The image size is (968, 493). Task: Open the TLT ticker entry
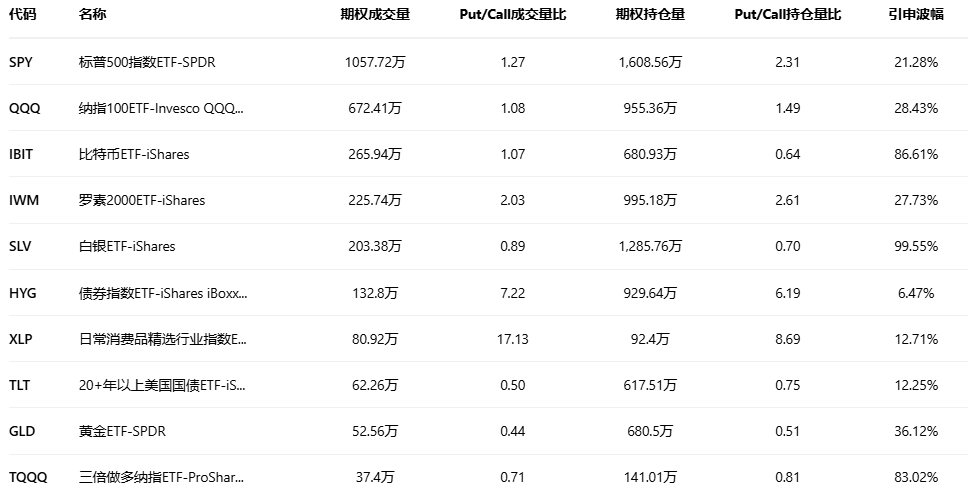20,385
